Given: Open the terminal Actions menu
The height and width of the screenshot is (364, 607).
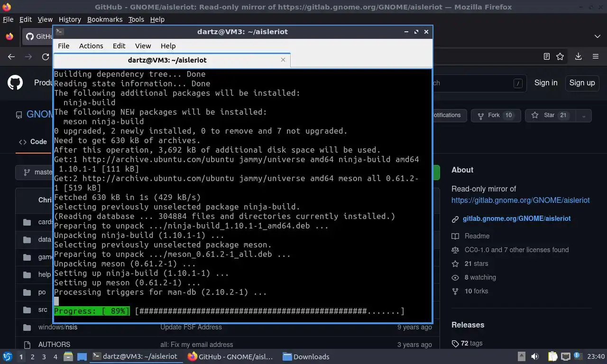Looking at the screenshot, I should 91,46.
